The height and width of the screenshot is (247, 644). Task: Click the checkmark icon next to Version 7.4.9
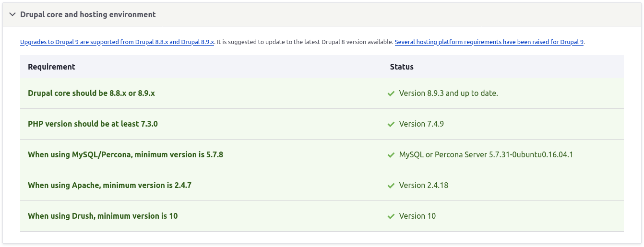click(x=391, y=124)
